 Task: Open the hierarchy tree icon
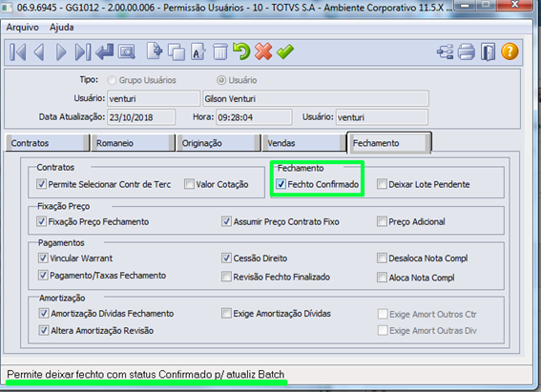(445, 52)
